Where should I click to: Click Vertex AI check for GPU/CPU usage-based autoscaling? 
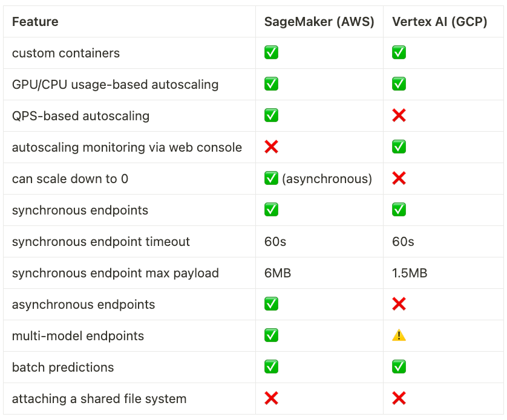(x=399, y=84)
